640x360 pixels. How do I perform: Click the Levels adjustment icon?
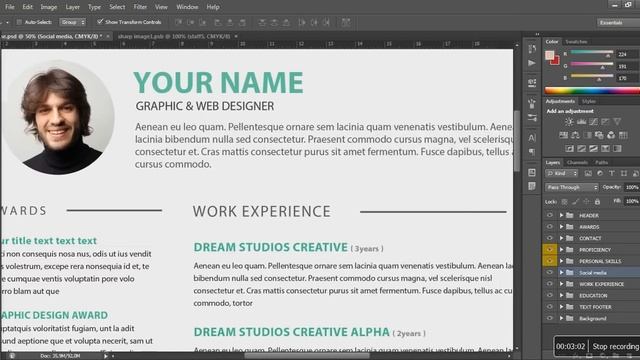[581, 122]
